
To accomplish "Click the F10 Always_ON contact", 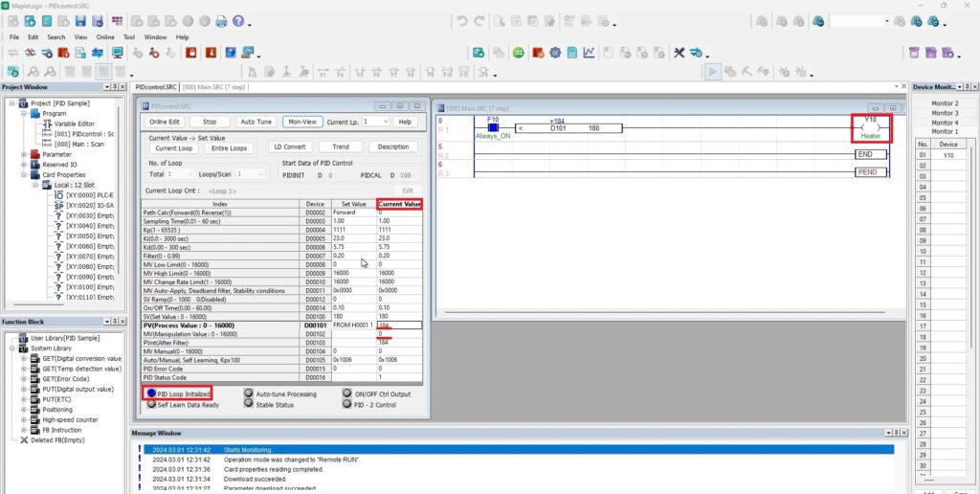I will pyautogui.click(x=493, y=127).
